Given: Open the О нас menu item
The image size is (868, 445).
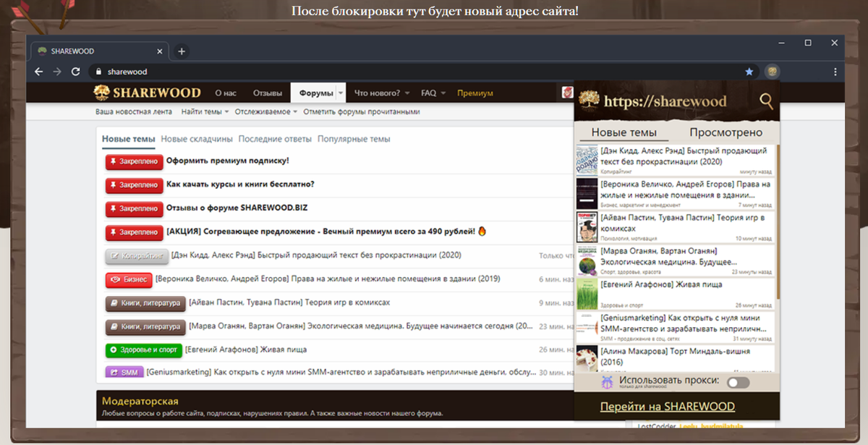Looking at the screenshot, I should coord(226,93).
